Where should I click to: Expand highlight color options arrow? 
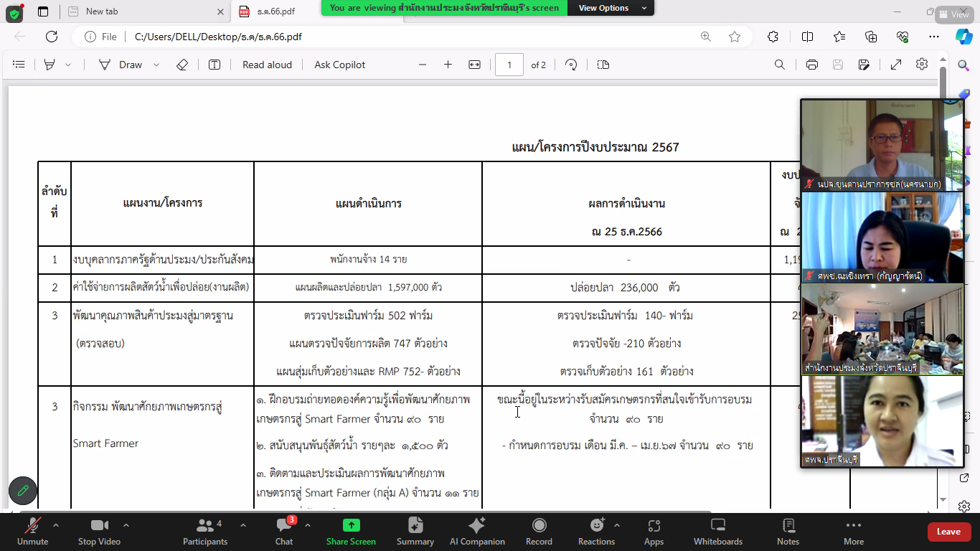click(68, 65)
